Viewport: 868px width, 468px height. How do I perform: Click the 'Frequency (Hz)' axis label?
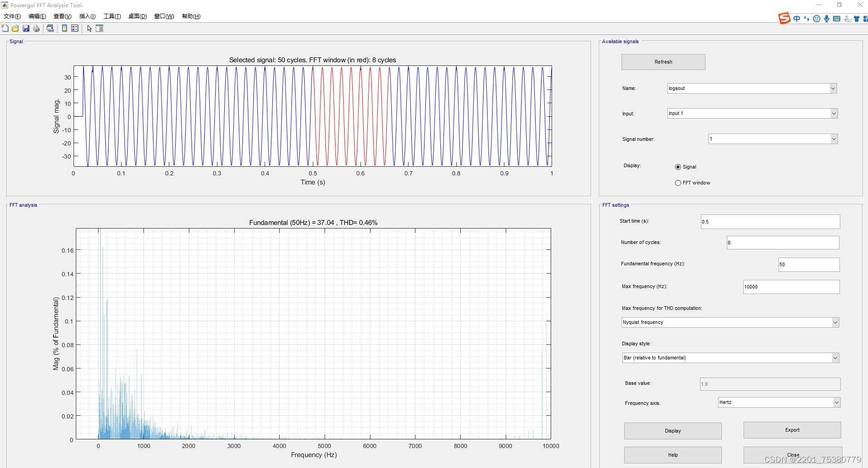click(314, 455)
